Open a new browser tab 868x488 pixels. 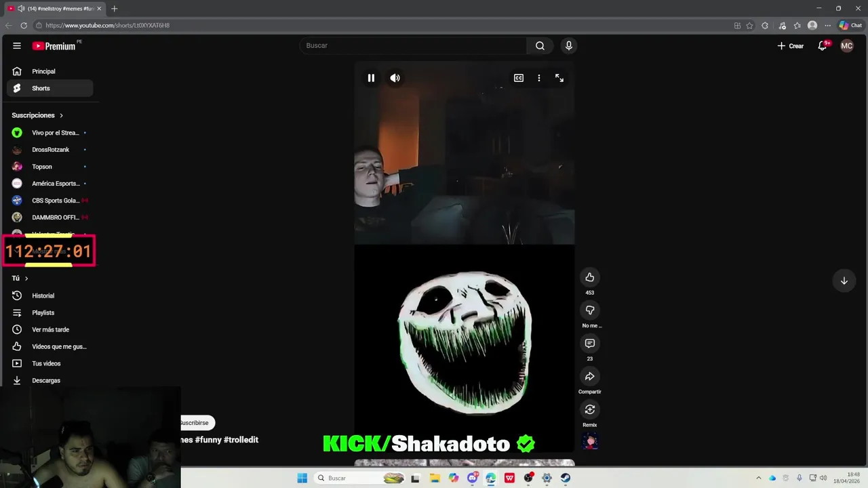[114, 9]
